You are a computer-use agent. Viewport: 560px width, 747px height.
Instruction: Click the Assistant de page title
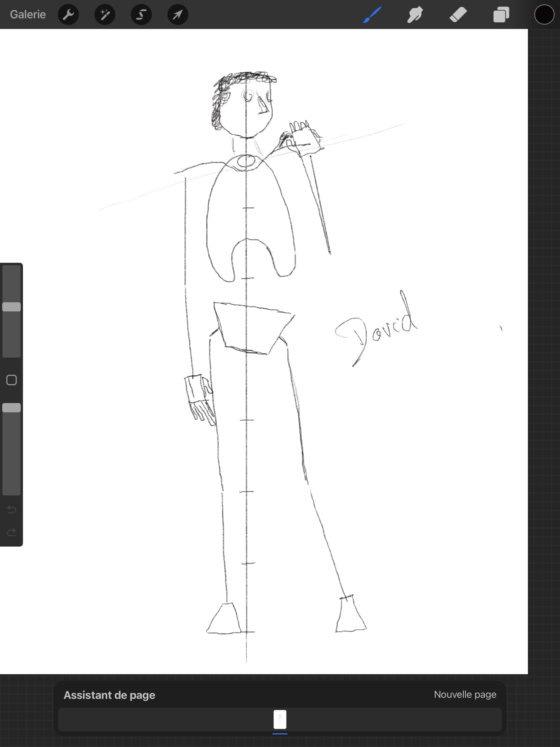pyautogui.click(x=109, y=695)
